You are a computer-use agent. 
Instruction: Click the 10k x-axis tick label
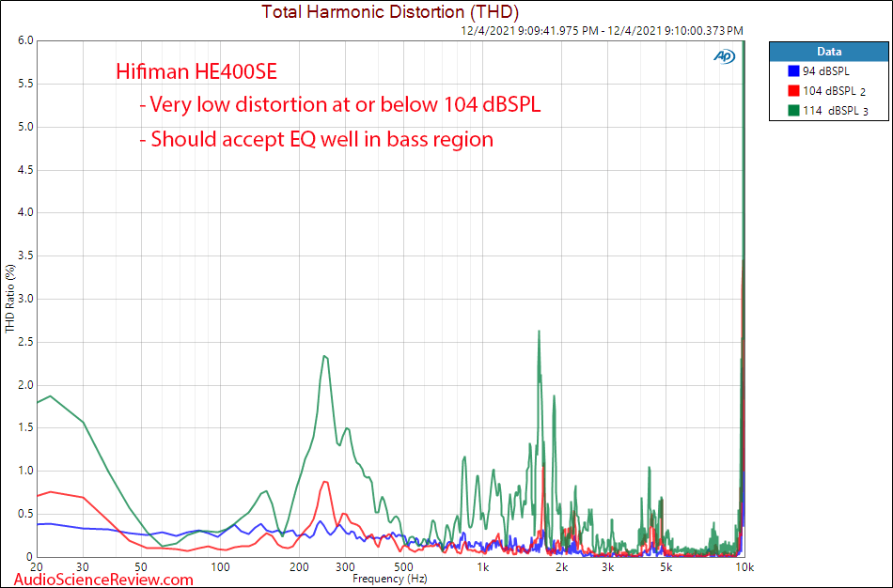pos(744,567)
